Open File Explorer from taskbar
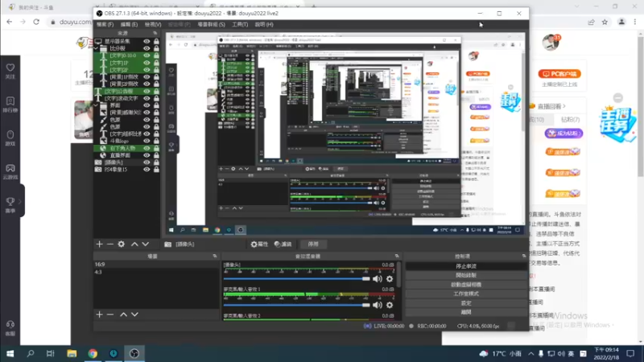 pyautogui.click(x=72, y=353)
